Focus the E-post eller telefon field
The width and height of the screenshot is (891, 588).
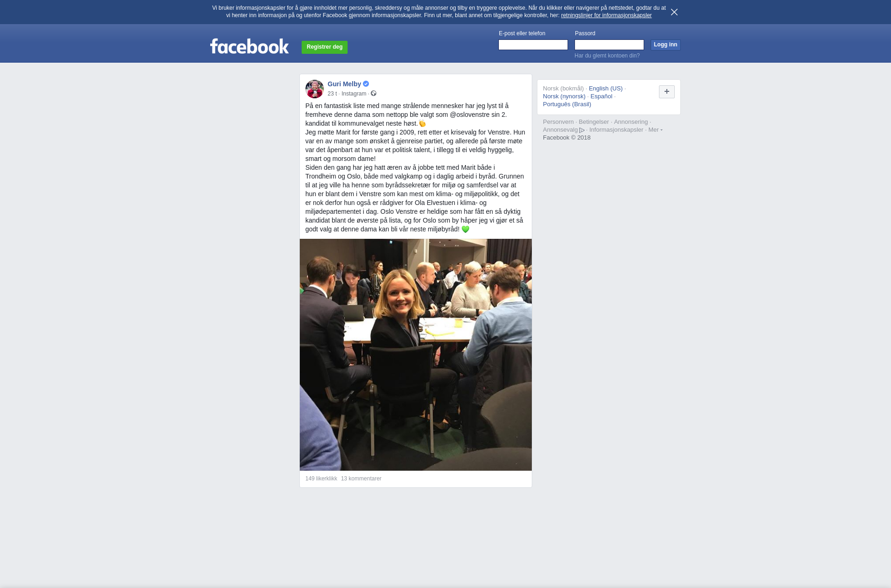[533, 45]
